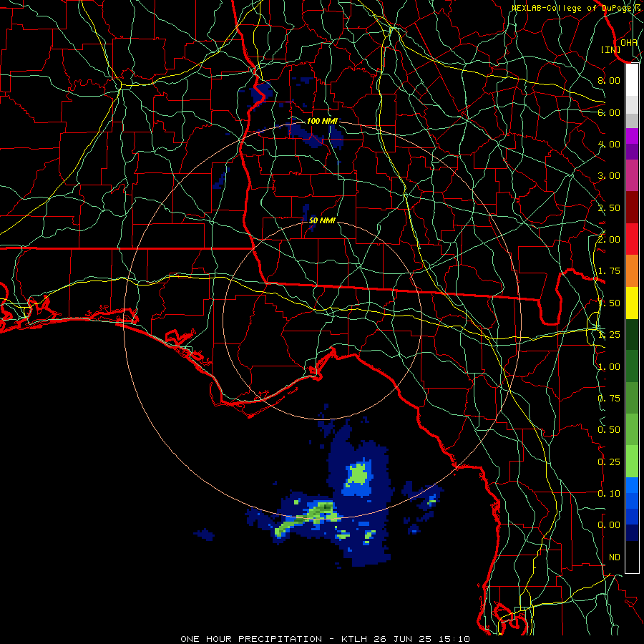The image size is (644, 644).
Task: Click the 1.50 legend value
Action: click(609, 303)
